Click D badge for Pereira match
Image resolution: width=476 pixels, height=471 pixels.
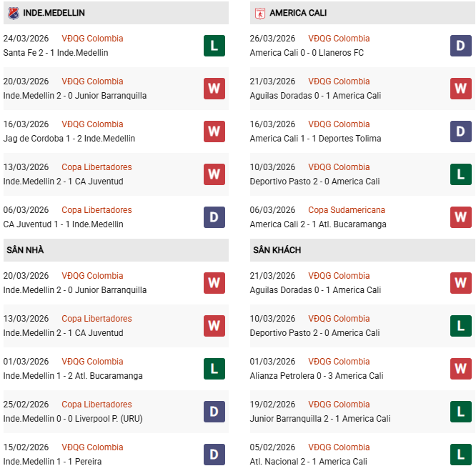click(x=214, y=455)
